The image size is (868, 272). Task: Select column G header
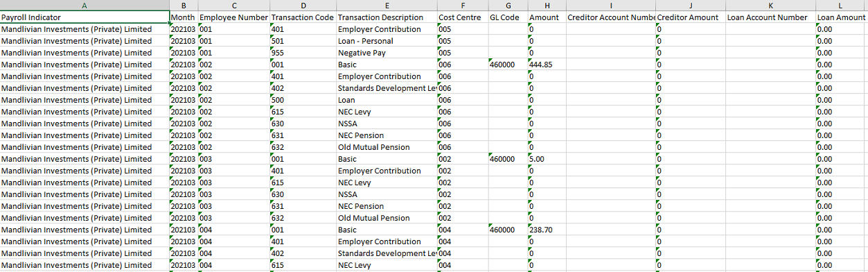pos(508,5)
